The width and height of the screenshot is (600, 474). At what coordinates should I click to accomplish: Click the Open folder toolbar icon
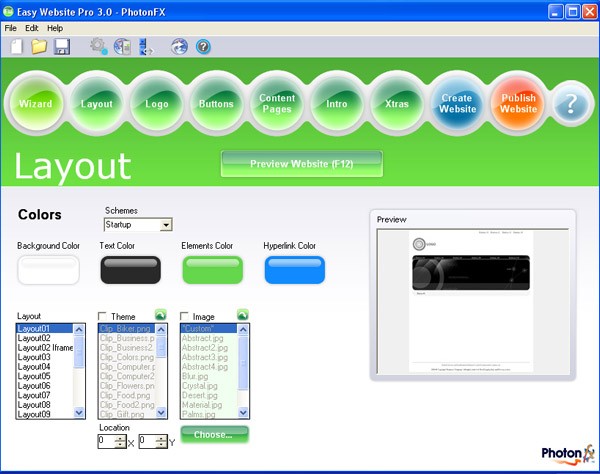[39, 46]
